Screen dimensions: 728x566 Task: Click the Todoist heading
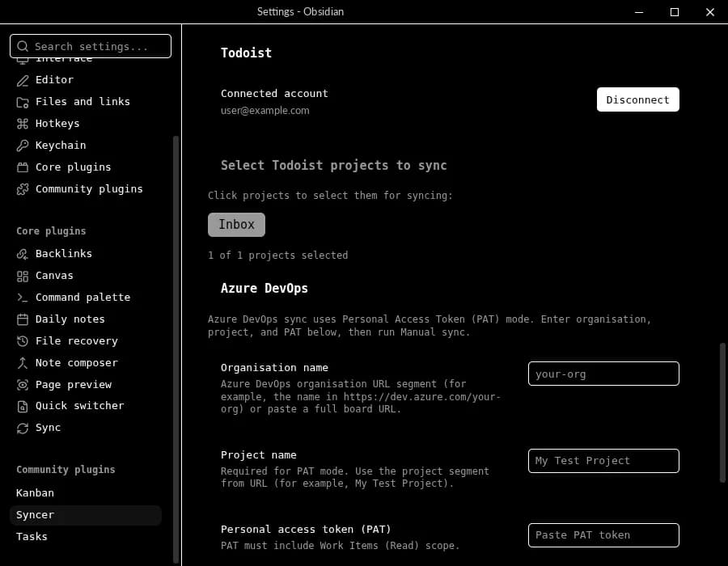(x=246, y=53)
